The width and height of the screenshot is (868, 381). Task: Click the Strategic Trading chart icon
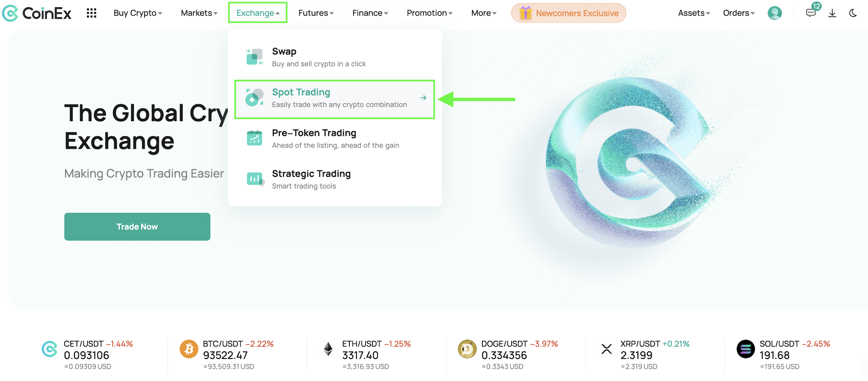pos(255,179)
